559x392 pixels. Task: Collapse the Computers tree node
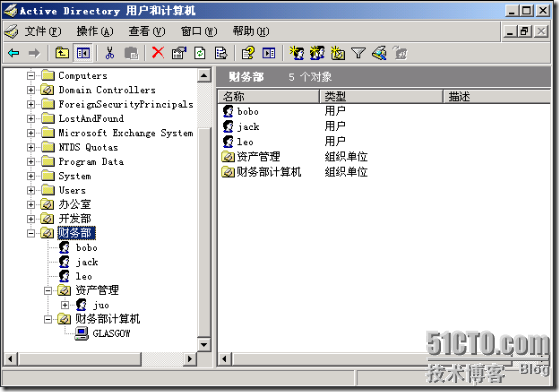click(31, 76)
